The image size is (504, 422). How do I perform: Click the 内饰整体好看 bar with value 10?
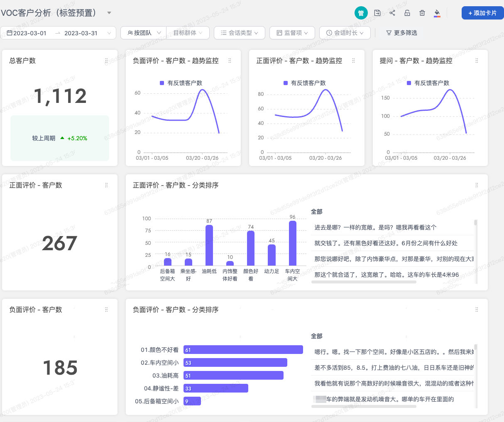tap(230, 263)
